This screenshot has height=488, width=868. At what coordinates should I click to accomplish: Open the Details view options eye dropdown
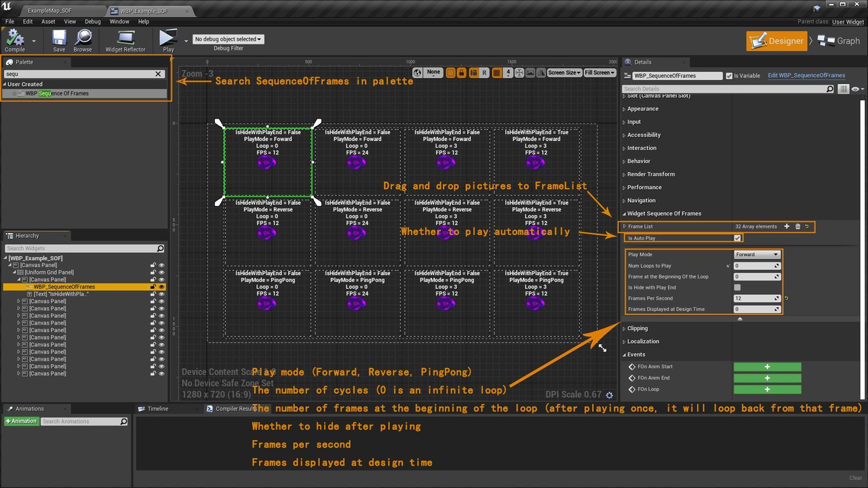[x=857, y=89]
